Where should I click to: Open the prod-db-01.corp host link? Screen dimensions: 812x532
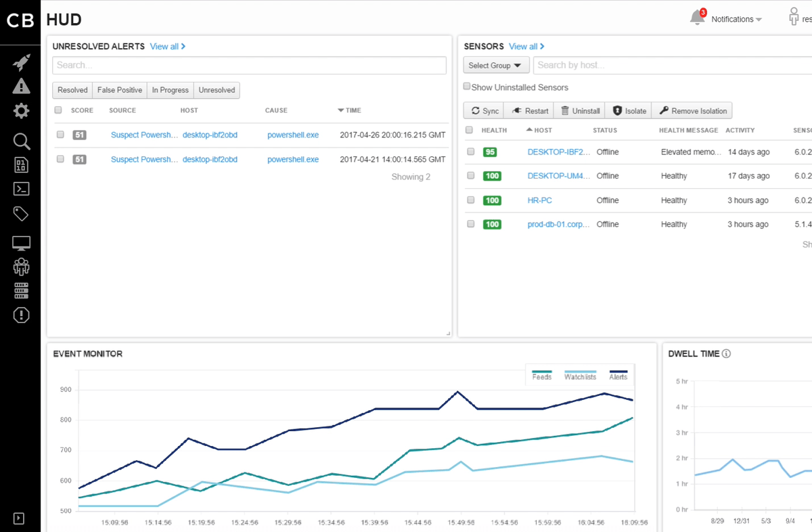pos(558,224)
